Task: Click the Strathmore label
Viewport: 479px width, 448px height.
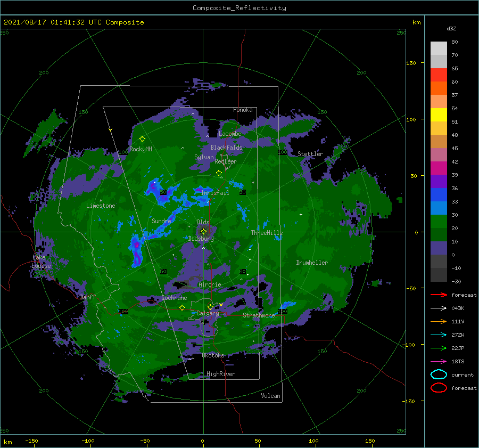Action: point(259,315)
